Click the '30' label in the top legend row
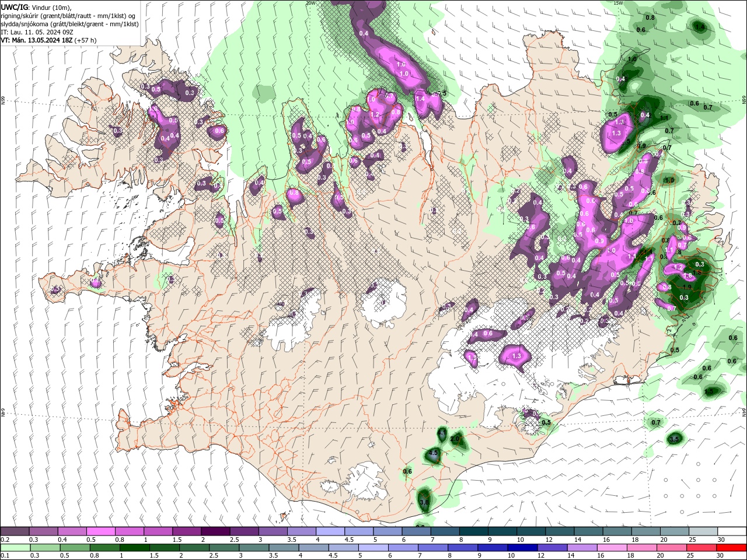The image size is (747, 560). click(x=721, y=540)
